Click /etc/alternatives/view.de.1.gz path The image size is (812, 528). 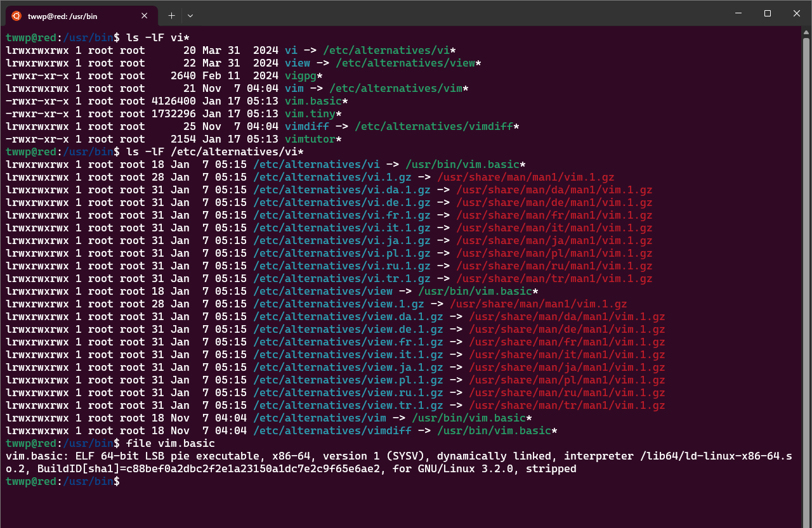[x=348, y=330]
